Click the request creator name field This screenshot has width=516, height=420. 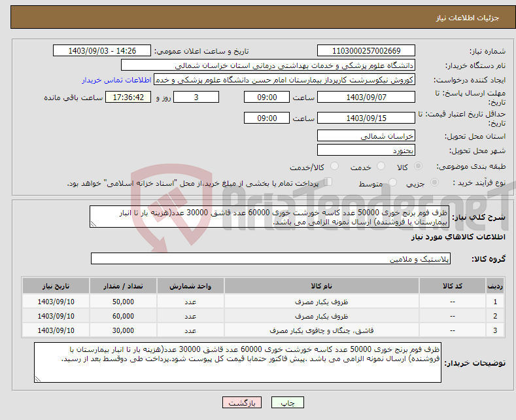click(x=284, y=80)
